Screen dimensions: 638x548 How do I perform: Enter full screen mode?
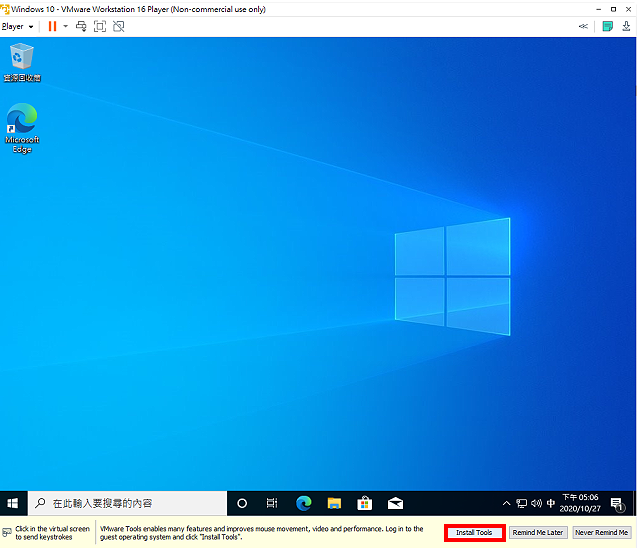[100, 26]
